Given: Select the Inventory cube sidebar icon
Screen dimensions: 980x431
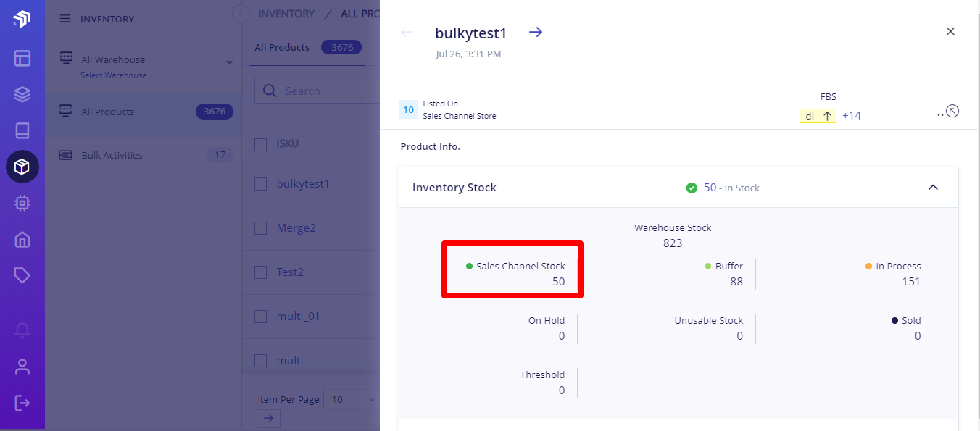Looking at the screenshot, I should [22, 167].
